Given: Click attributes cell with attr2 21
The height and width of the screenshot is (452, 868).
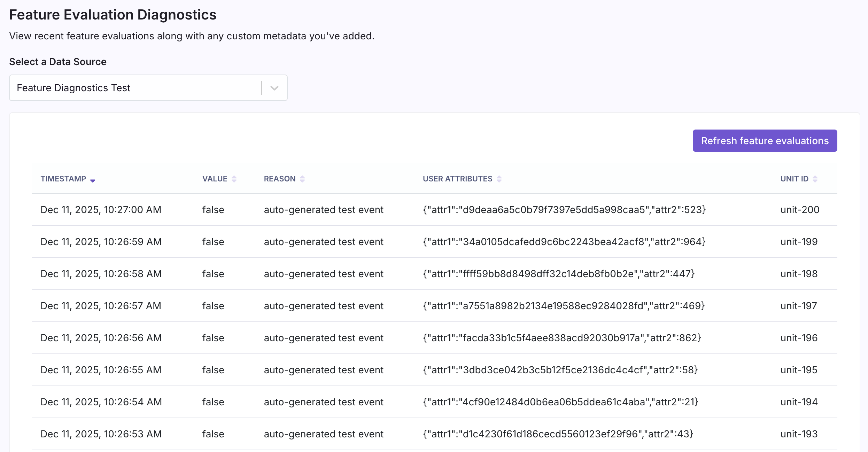Looking at the screenshot, I should pyautogui.click(x=561, y=402).
